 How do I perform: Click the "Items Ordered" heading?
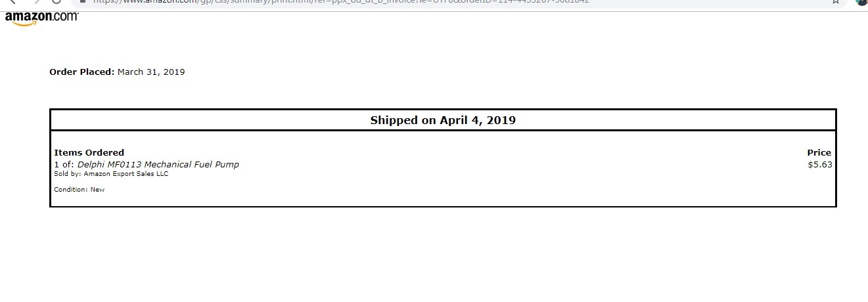[89, 152]
